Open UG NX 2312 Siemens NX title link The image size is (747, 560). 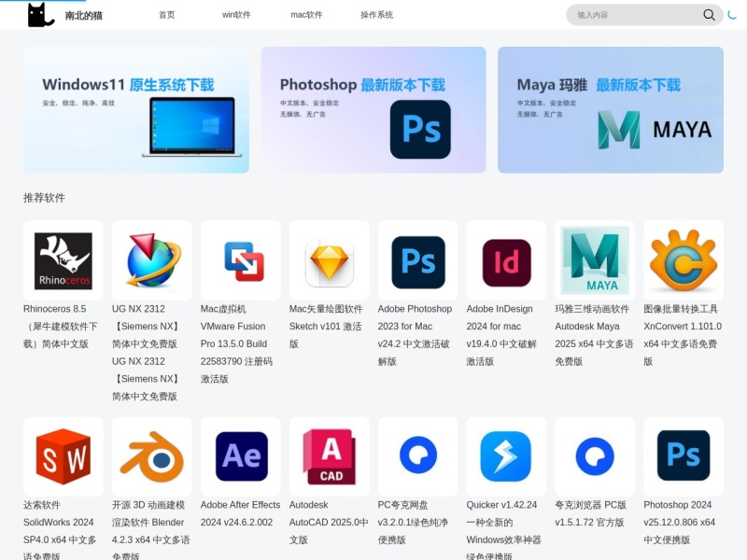pos(146,353)
